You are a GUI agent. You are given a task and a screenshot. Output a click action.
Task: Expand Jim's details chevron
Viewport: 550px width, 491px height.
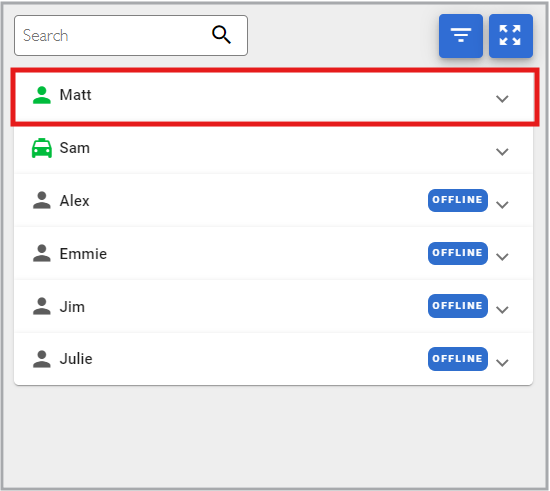coord(502,310)
